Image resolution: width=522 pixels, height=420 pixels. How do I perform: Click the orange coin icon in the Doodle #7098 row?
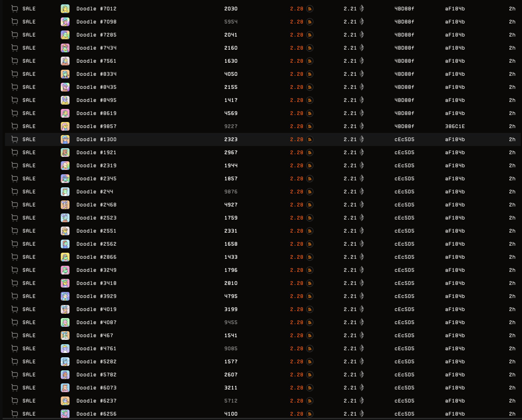click(310, 22)
